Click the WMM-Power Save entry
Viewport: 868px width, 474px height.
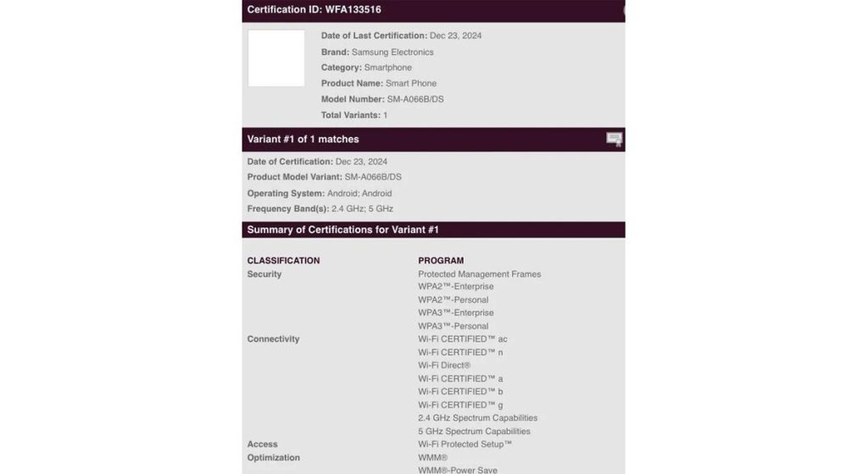pos(458,470)
